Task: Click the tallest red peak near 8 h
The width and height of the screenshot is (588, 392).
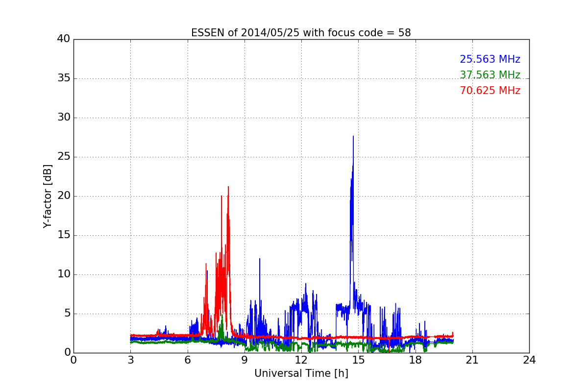Action: tap(228, 188)
